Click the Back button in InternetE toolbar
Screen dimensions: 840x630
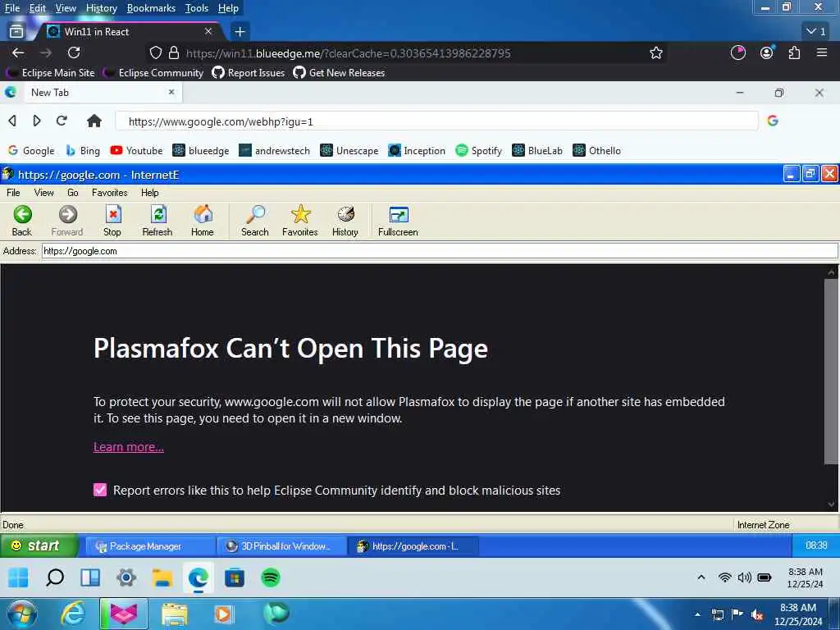pos(22,220)
